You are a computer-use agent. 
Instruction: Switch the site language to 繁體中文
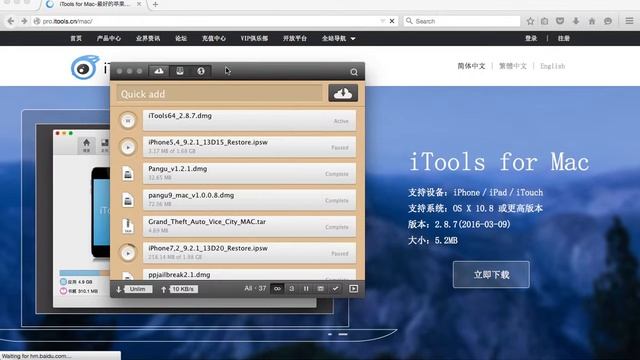(513, 66)
